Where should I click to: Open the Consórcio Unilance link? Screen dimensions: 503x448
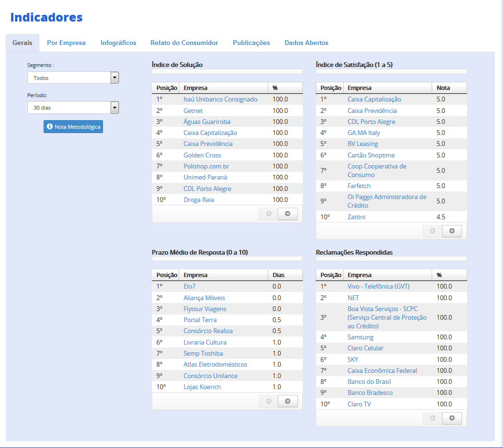210,376
